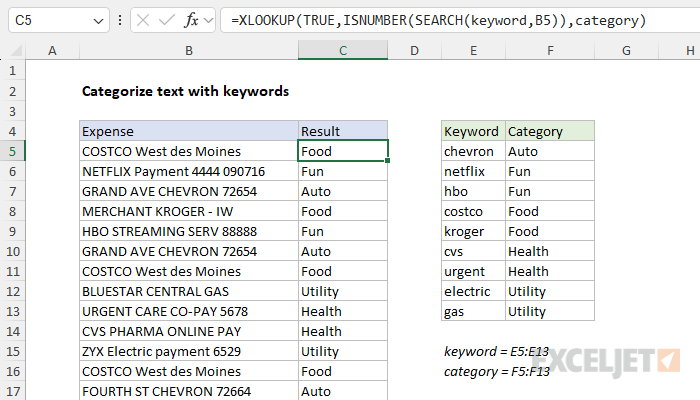Select keyword cell 'costco'
The image size is (700, 400).
(x=473, y=211)
